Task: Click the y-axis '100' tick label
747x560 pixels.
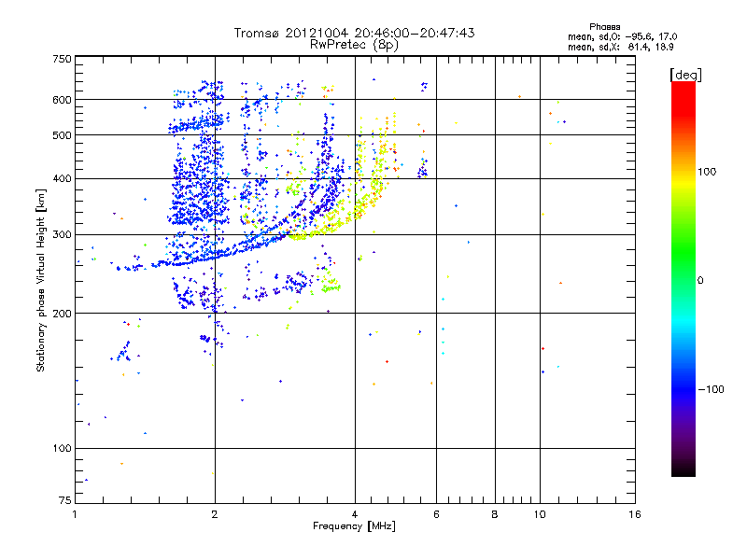Action: [x=62, y=448]
